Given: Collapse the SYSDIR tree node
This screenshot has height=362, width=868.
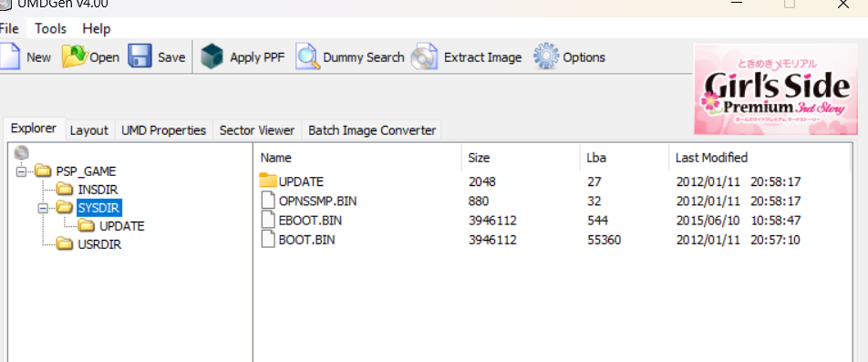Looking at the screenshot, I should click(43, 208).
